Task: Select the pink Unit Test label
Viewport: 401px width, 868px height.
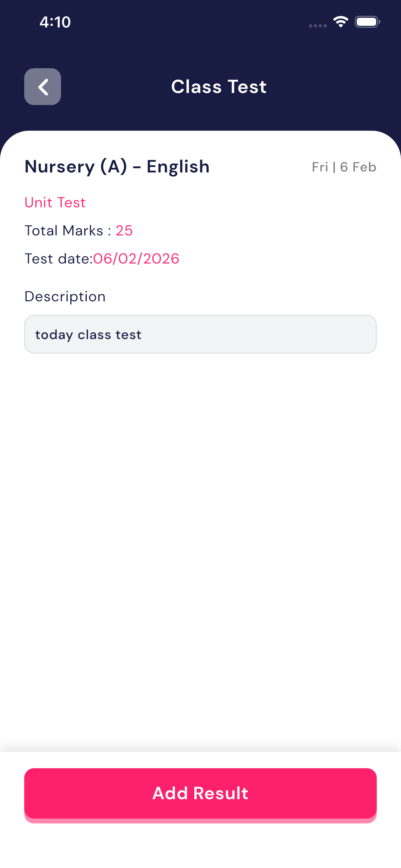Action: point(55,202)
